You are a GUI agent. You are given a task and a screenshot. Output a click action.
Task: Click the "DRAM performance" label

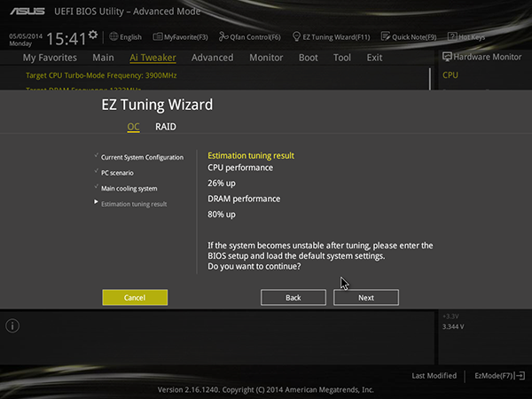click(244, 199)
